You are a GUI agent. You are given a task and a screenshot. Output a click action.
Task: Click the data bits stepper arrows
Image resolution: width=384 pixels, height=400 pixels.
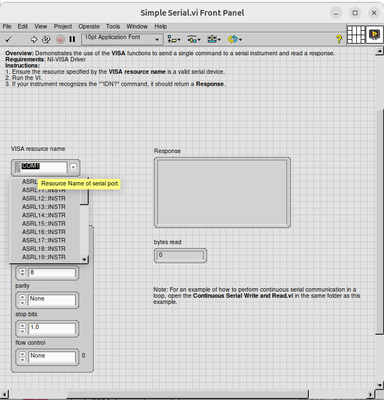pos(22,273)
